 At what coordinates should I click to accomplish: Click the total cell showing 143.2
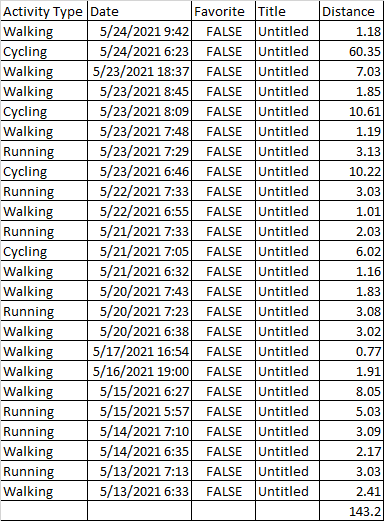coord(351,511)
